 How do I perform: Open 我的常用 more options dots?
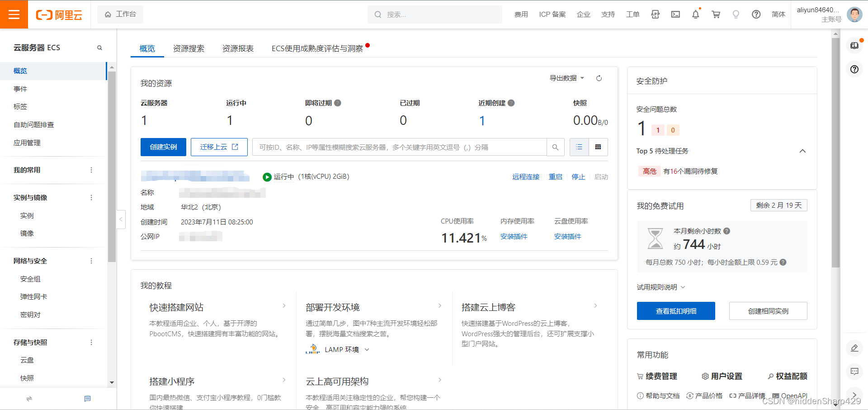[x=91, y=170]
